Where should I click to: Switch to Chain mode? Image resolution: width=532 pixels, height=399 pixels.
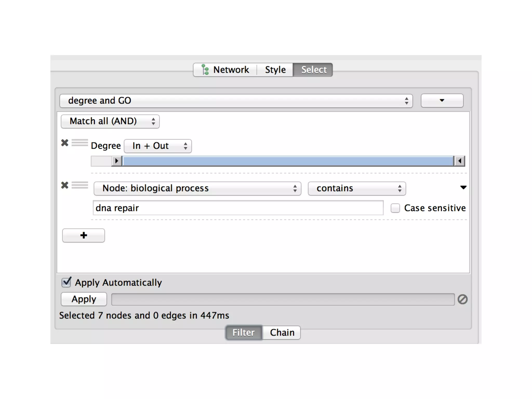282,332
